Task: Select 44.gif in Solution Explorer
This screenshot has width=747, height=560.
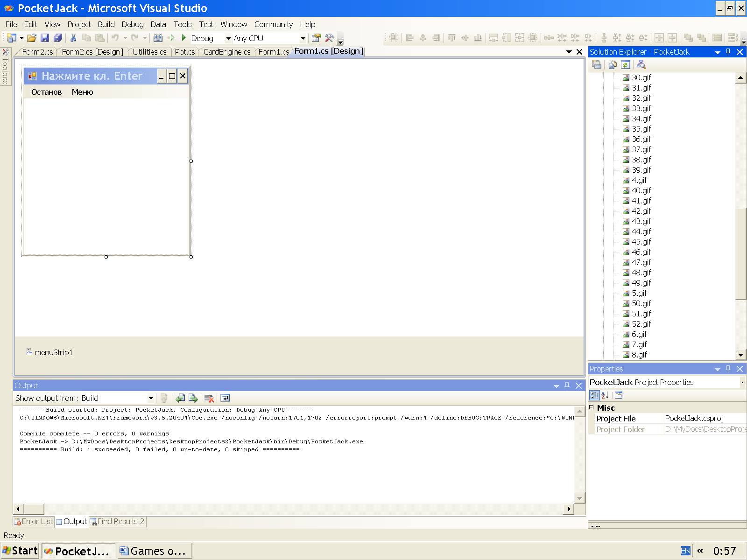Action: (641, 231)
